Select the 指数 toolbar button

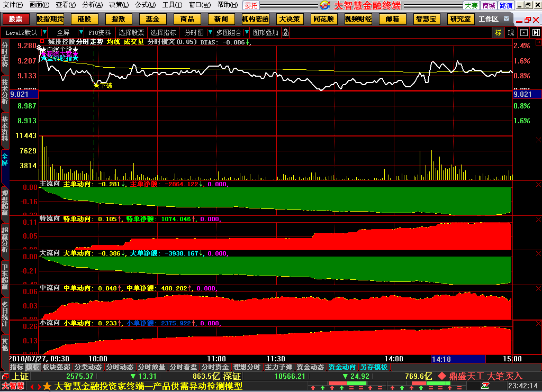pyautogui.click(x=118, y=19)
